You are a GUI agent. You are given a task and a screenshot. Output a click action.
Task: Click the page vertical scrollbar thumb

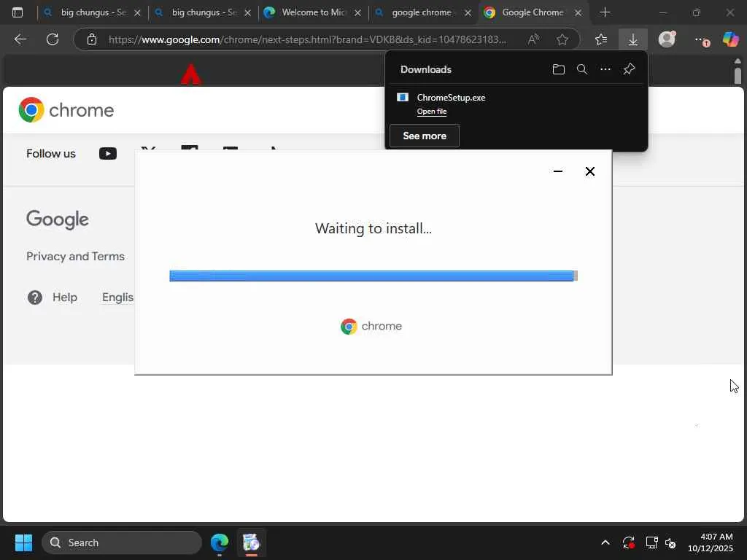(x=738, y=76)
